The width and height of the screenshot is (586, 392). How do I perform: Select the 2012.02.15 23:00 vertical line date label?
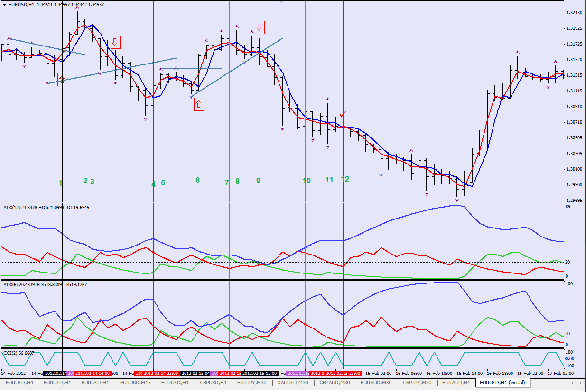coord(343,374)
